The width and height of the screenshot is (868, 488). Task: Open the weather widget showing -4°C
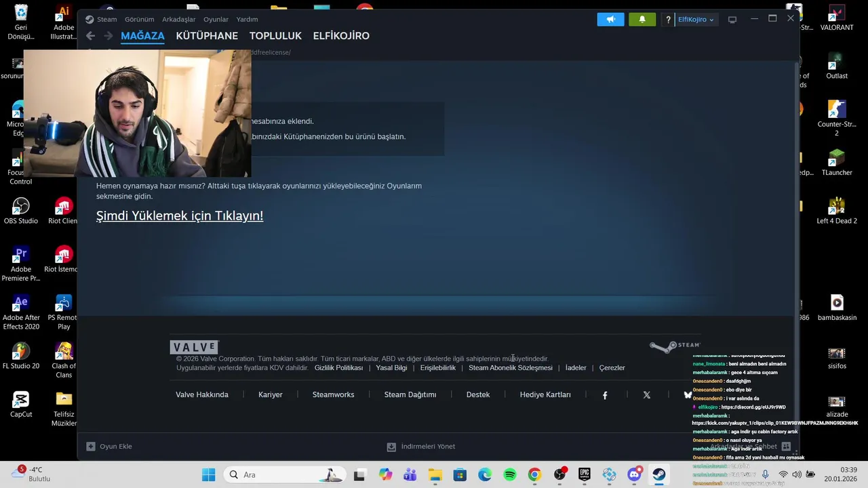pyautogui.click(x=31, y=474)
